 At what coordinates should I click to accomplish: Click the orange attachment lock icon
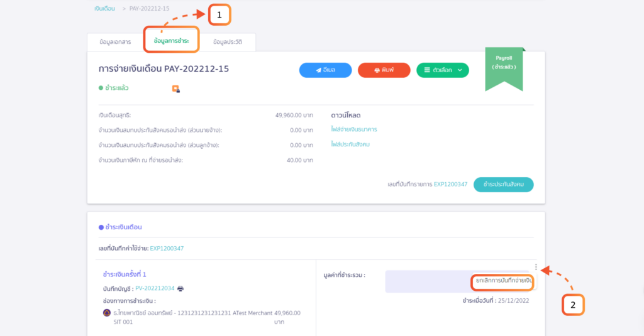click(x=176, y=89)
